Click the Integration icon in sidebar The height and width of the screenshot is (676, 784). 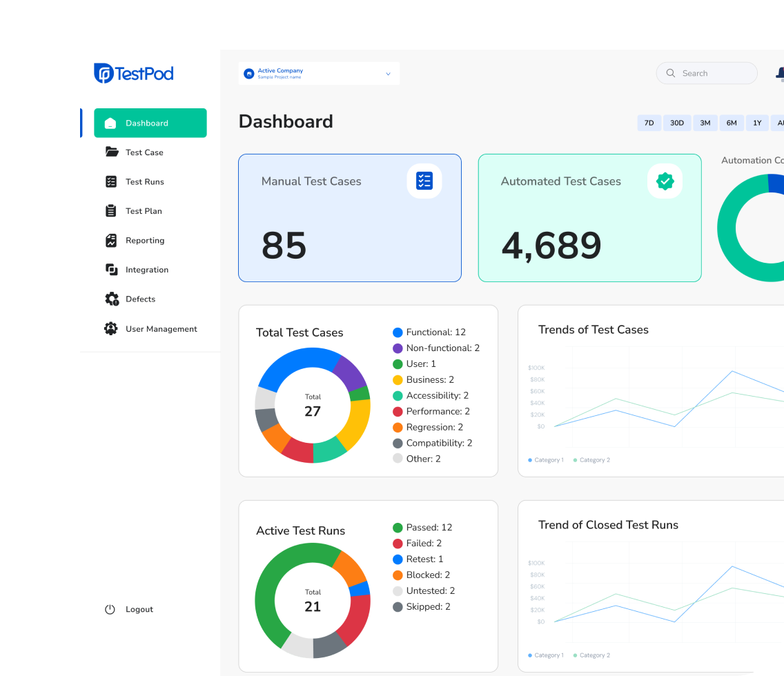coord(111,270)
